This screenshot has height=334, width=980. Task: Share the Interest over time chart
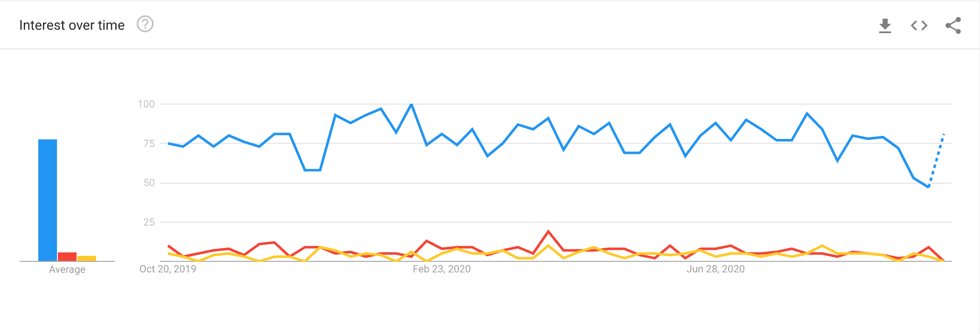click(x=953, y=25)
